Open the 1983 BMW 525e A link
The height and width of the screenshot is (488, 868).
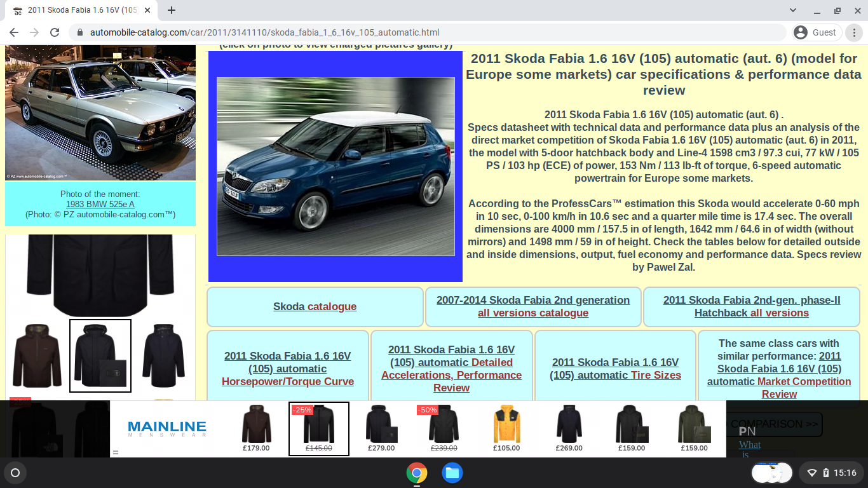pyautogui.click(x=100, y=204)
